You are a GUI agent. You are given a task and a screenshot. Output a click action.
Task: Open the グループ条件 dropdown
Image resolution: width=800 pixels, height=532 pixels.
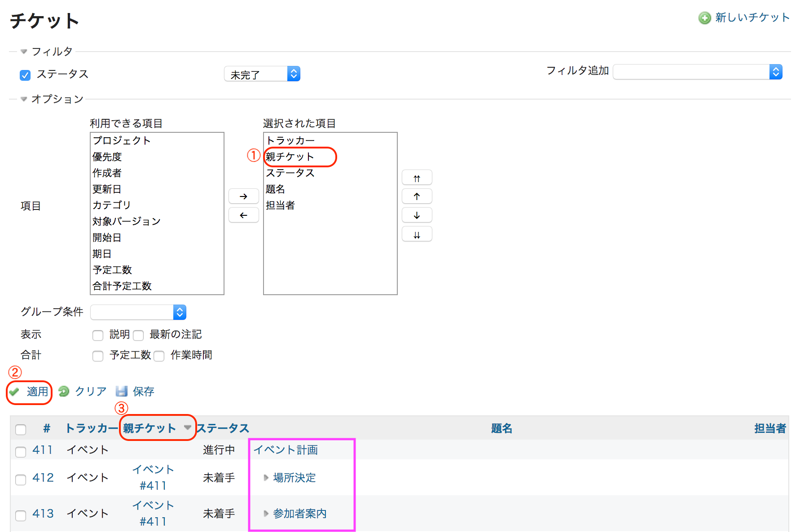[x=138, y=312]
